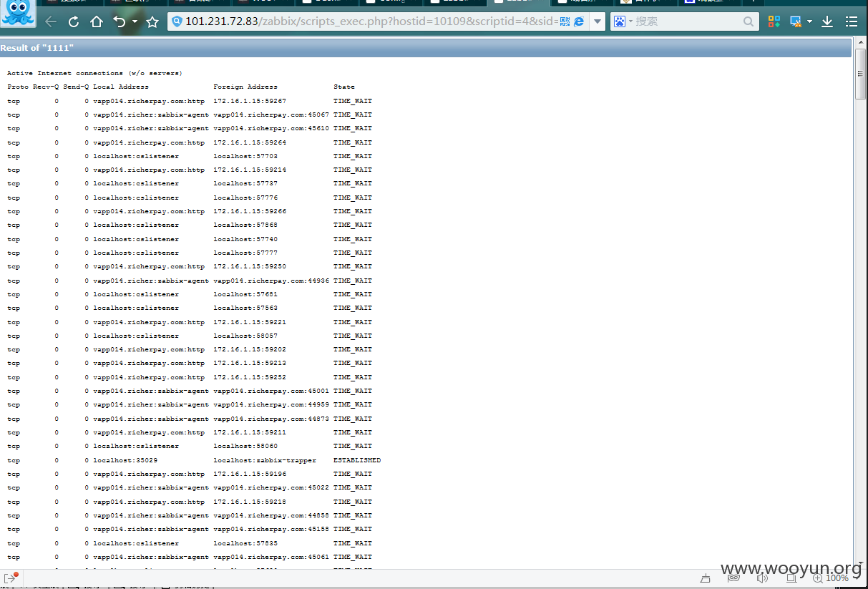868x589 pixels.
Task: Open the downloads manager icon
Action: point(827,21)
